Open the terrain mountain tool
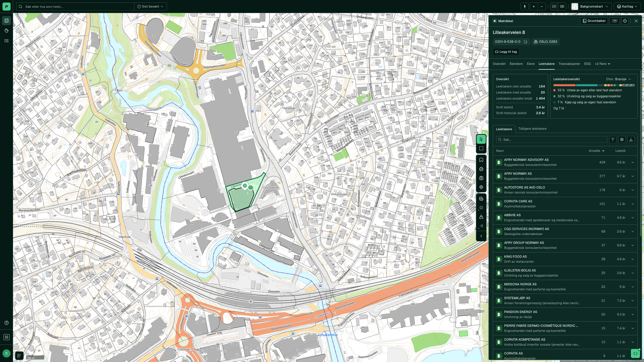The image size is (644, 362). [x=481, y=217]
